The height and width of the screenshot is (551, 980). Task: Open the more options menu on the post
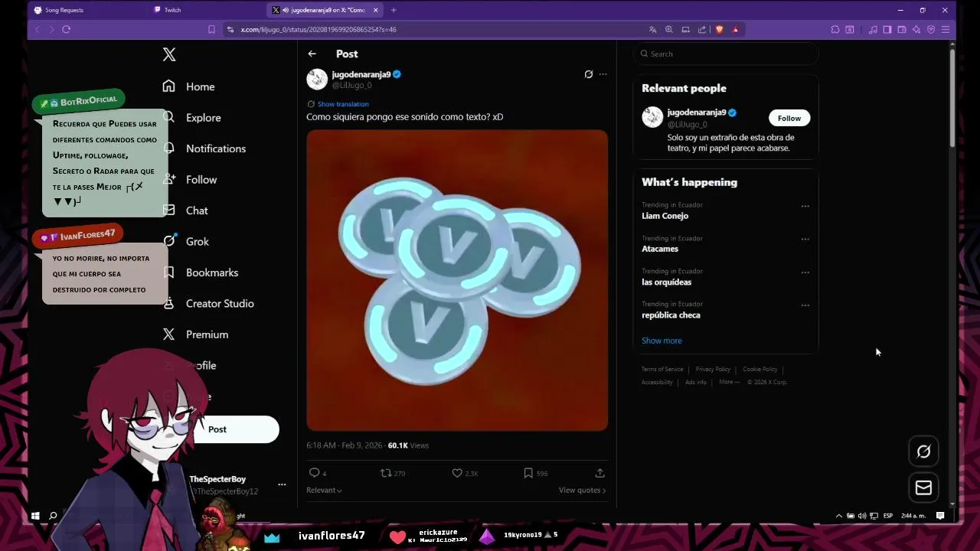click(603, 74)
